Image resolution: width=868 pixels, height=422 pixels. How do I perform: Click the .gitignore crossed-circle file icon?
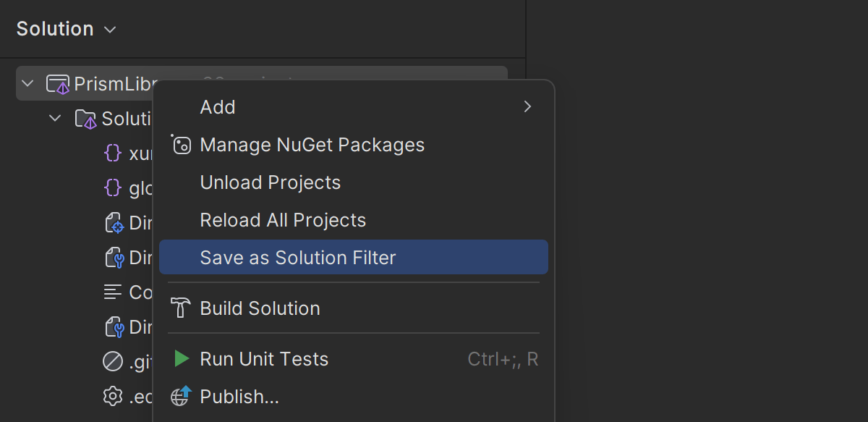pos(113,360)
